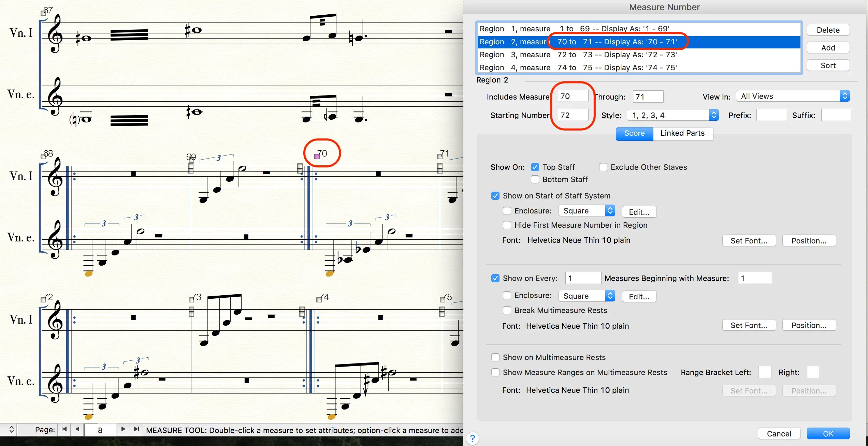Select the pink measure 70 number handle
868x446 pixels.
(317, 157)
